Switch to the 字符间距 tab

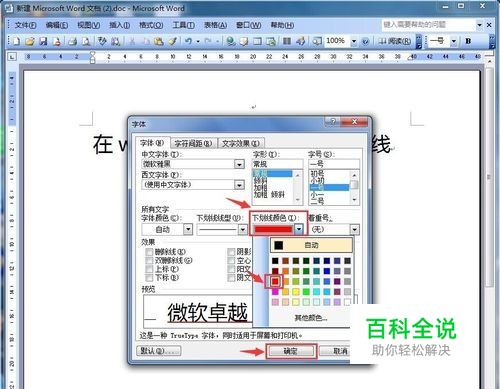tap(193, 144)
